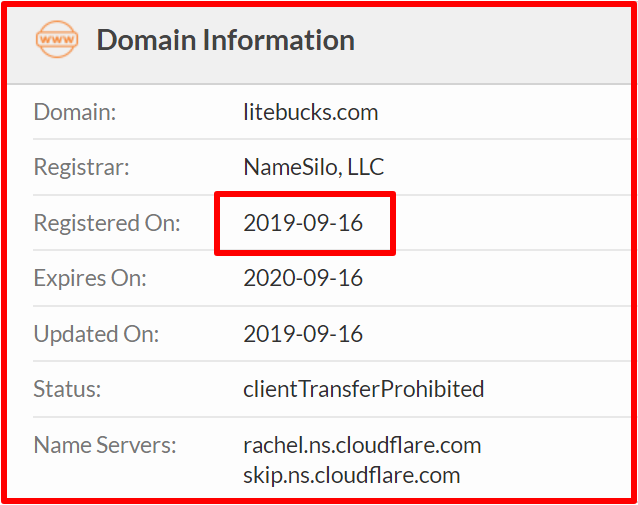Click the word Information in heading
Viewport: 638px width, 505px height.
pyautogui.click(x=279, y=40)
